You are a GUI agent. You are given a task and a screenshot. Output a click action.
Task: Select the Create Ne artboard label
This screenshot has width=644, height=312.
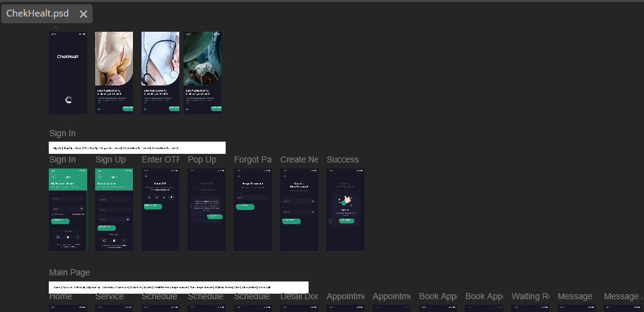(x=299, y=159)
